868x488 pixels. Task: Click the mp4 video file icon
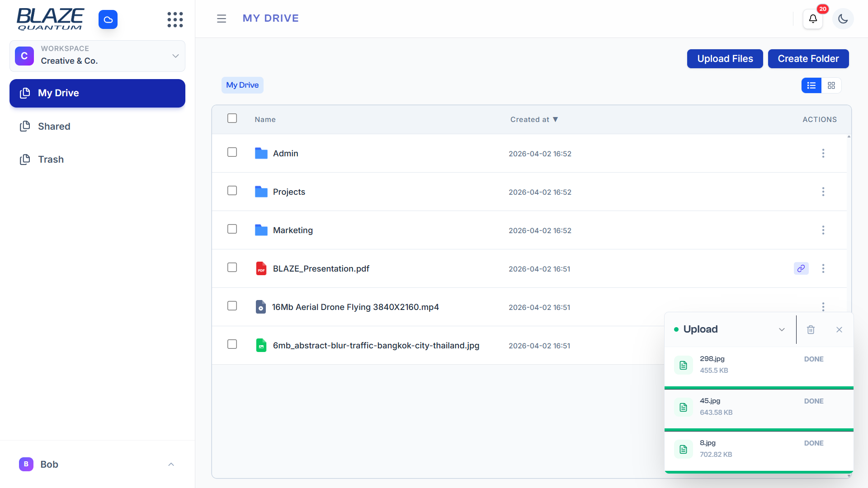[261, 307]
